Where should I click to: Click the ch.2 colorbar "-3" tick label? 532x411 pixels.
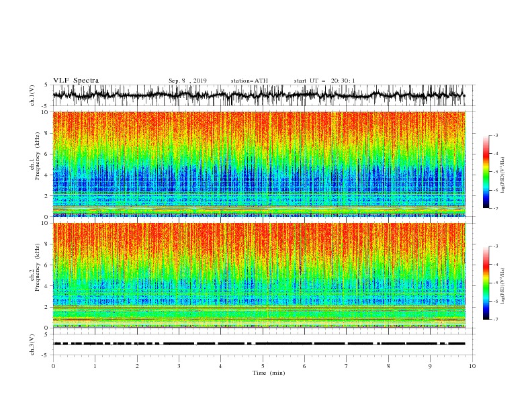pyautogui.click(x=496, y=246)
